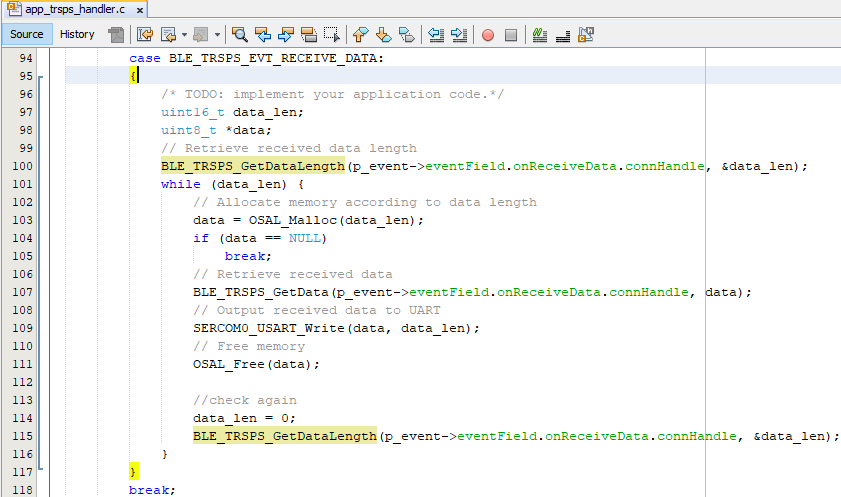
Task: Jump to the previous search occurrence
Action: pyautogui.click(x=263, y=34)
